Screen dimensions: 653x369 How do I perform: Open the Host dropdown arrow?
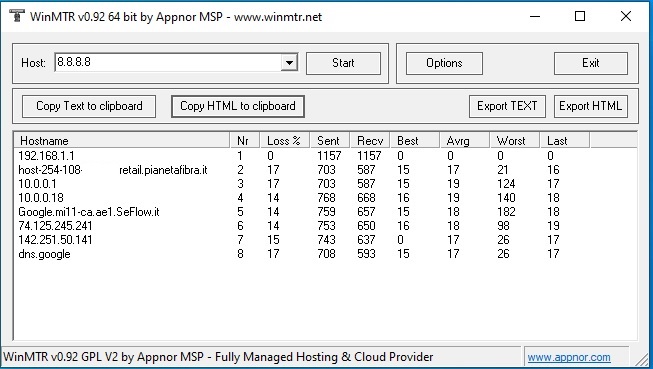point(289,62)
